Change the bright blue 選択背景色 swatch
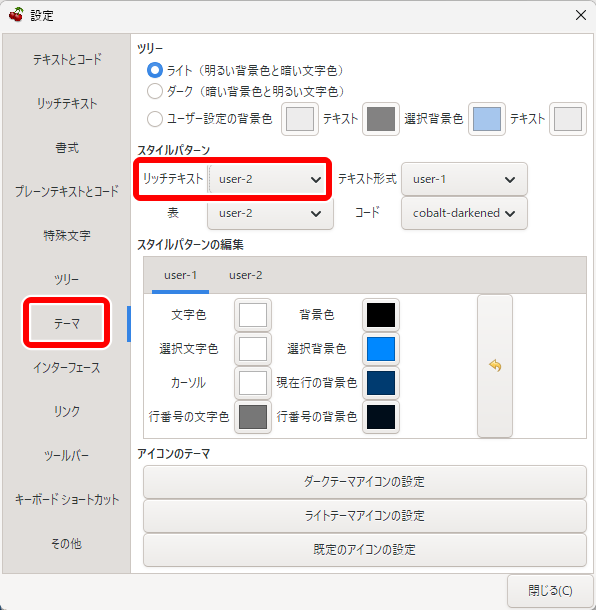Image resolution: width=596 pixels, height=610 pixels. (x=381, y=349)
